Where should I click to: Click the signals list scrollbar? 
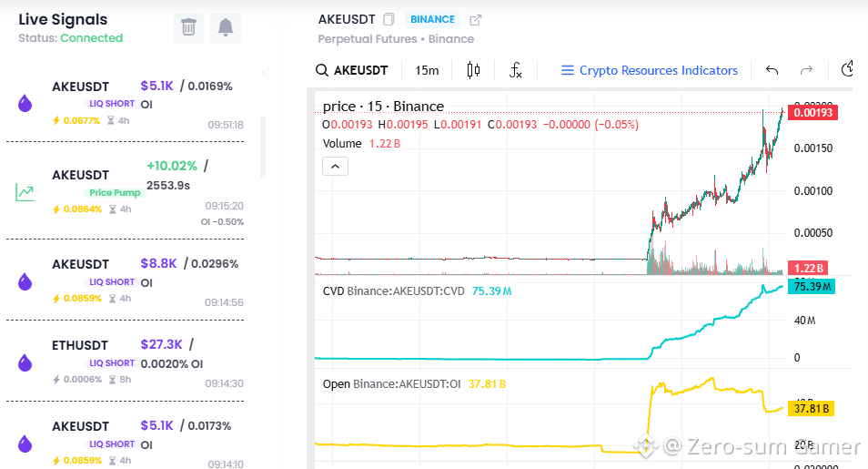tap(263, 147)
